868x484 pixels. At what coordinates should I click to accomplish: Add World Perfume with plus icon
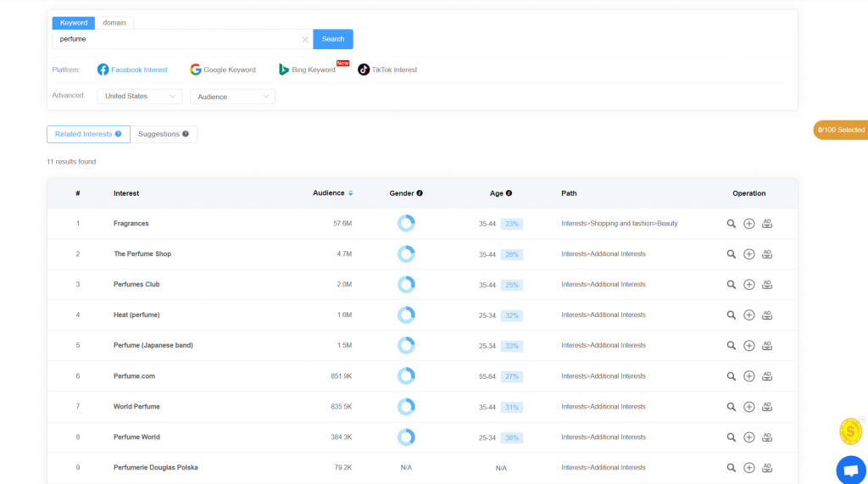tap(749, 407)
